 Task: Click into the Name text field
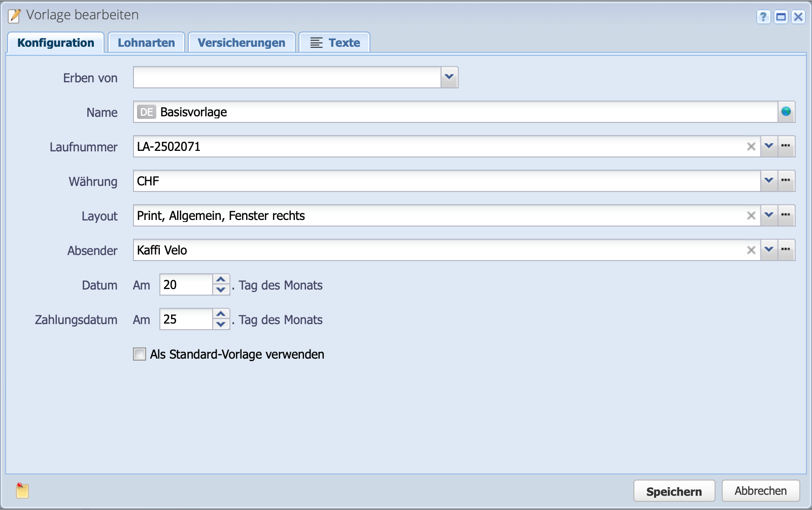pyautogui.click(x=457, y=112)
